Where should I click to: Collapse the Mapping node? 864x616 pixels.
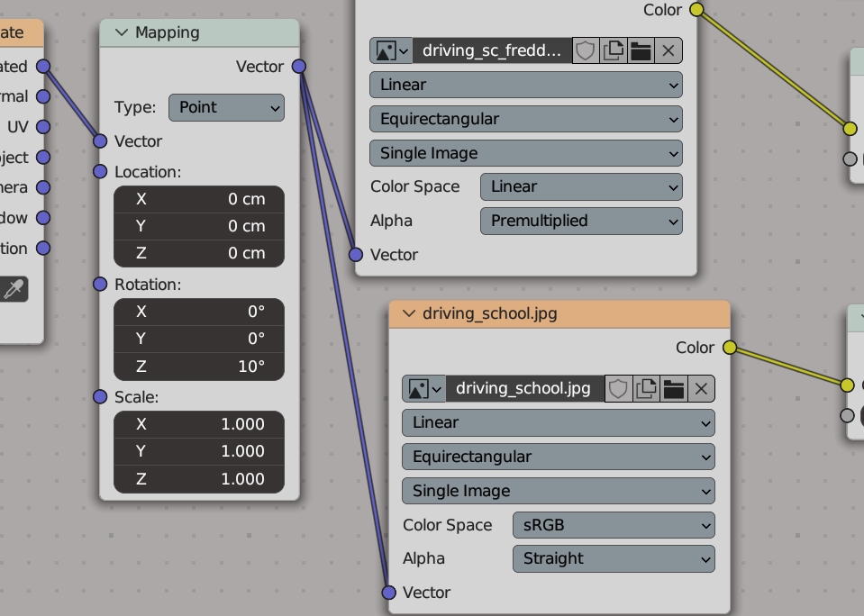coord(123,32)
